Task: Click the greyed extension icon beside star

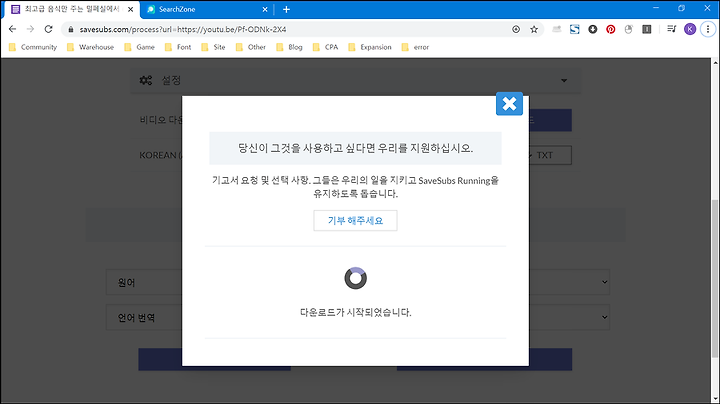Action: point(557,29)
